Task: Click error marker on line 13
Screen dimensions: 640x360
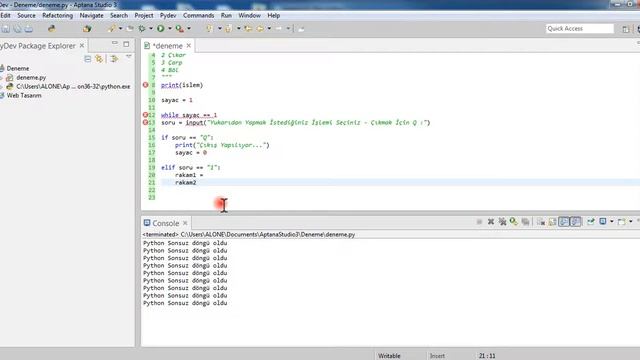Action: pyautogui.click(x=145, y=122)
